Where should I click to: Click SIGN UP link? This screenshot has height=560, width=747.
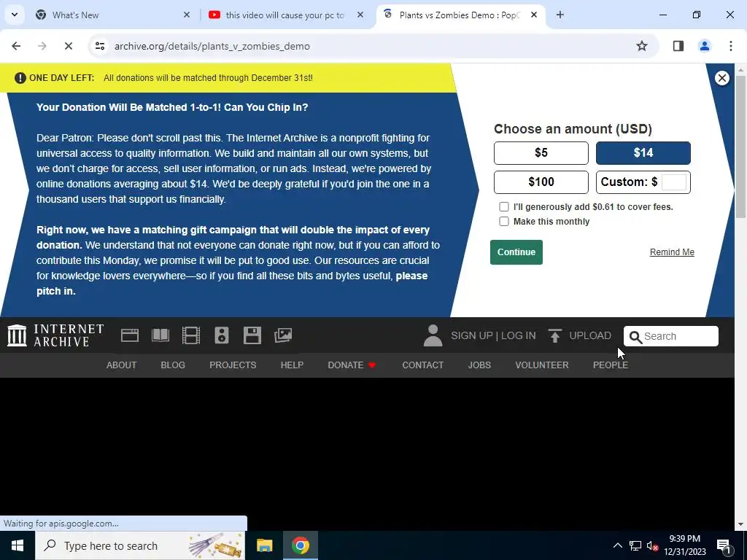pyautogui.click(x=472, y=335)
